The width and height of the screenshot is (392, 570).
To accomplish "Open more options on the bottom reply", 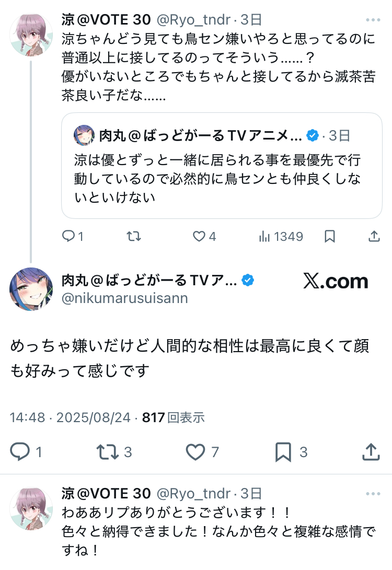I will pos(373,494).
